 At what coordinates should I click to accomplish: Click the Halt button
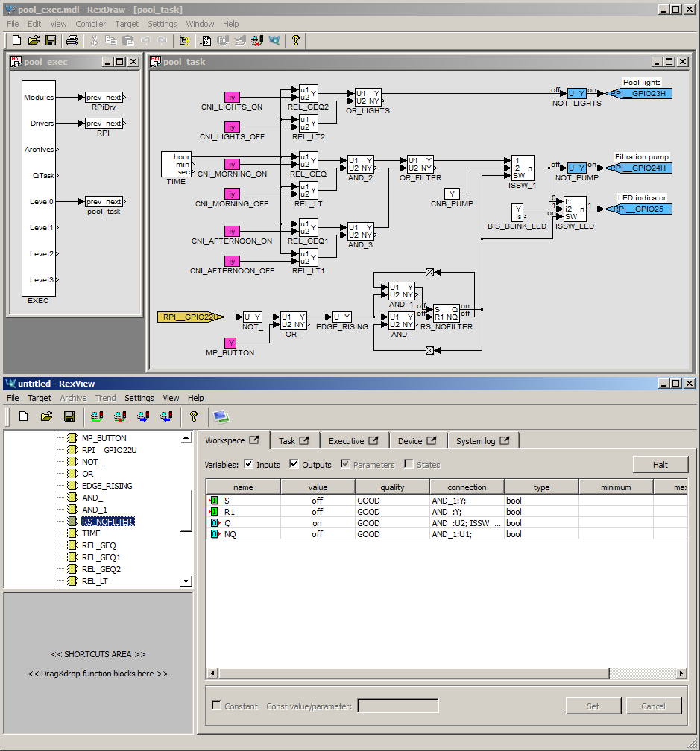pos(660,465)
